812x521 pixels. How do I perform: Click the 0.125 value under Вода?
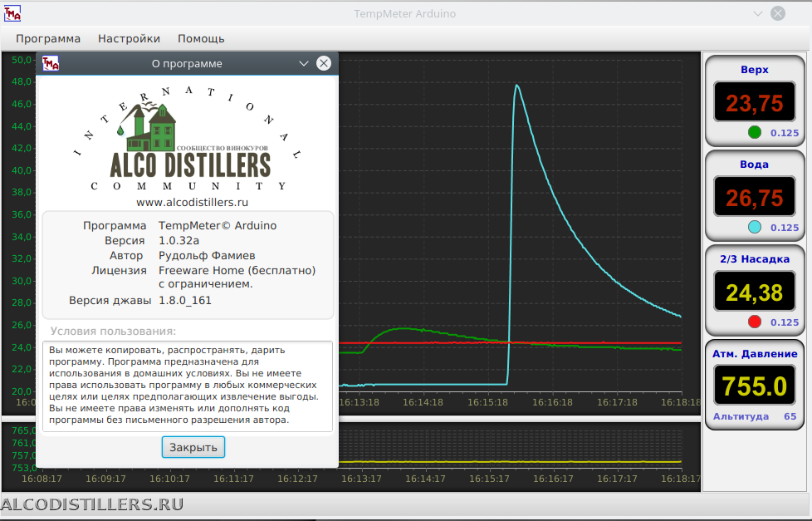pyautogui.click(x=785, y=227)
